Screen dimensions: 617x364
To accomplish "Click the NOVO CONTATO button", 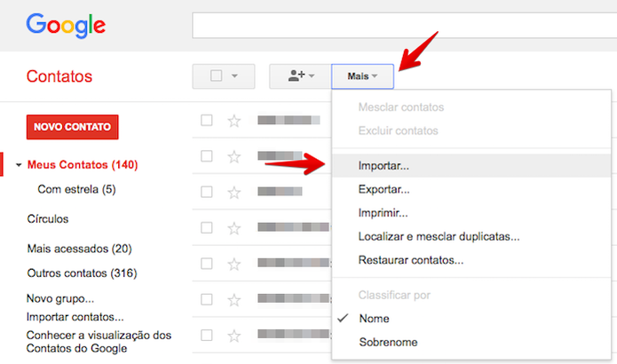I will coord(73,127).
